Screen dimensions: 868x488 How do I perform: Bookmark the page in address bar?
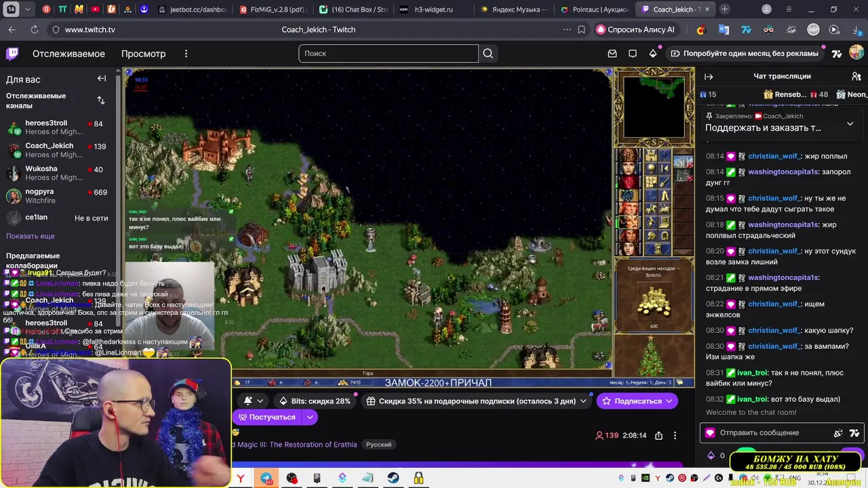[x=581, y=30]
